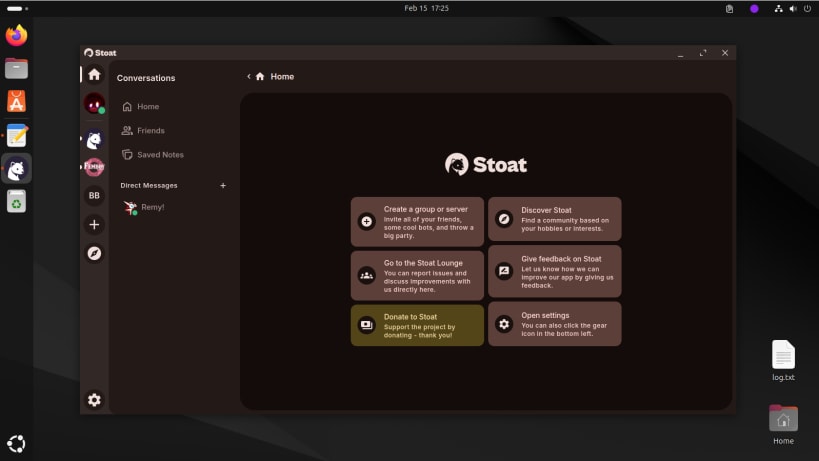The image size is (819, 461).
Task: Open Trash from the dock
Action: point(16,202)
